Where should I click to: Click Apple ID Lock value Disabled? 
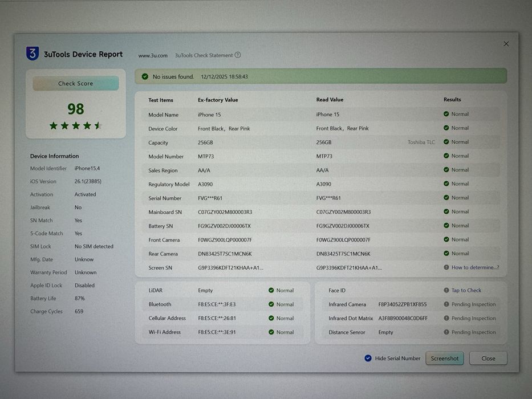84,286
